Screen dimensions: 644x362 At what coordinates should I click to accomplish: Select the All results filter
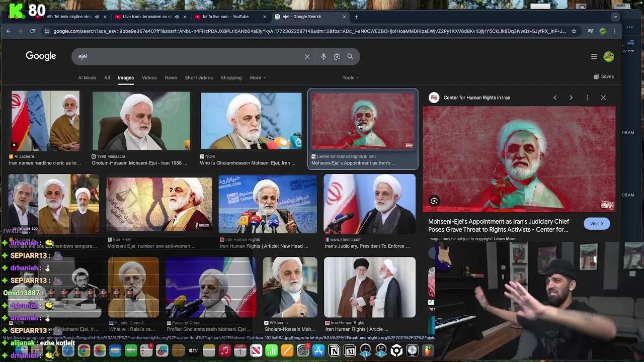(x=107, y=78)
